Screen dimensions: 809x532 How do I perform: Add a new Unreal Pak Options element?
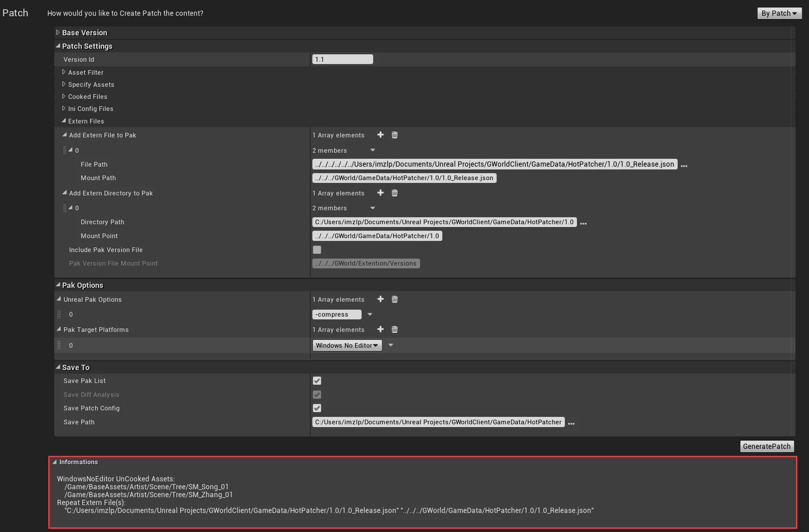coord(380,299)
